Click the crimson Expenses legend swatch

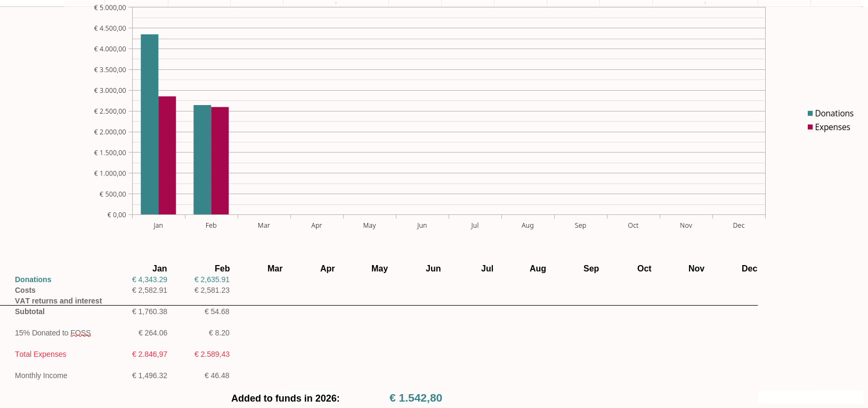point(810,127)
